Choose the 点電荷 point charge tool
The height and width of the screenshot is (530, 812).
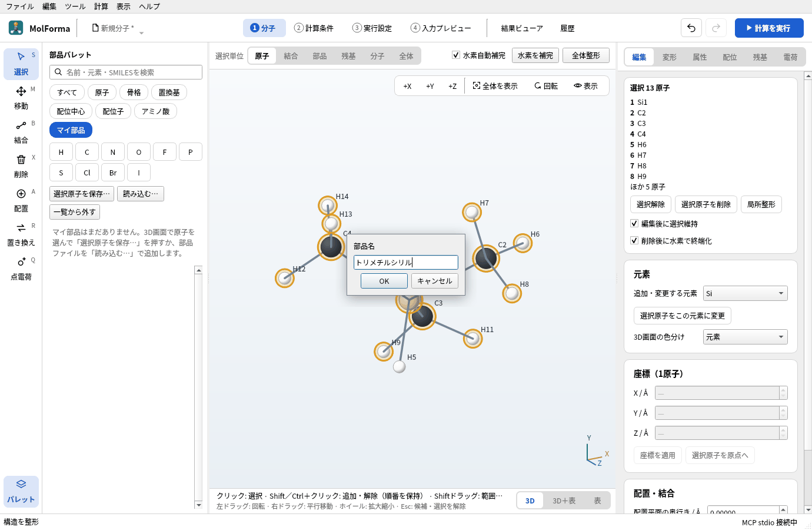(x=21, y=269)
